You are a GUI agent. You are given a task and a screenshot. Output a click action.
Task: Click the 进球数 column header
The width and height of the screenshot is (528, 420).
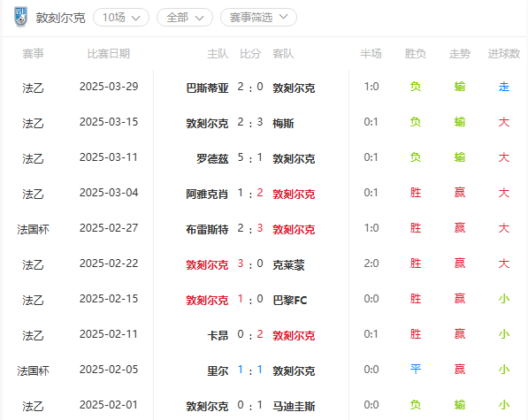pos(504,54)
